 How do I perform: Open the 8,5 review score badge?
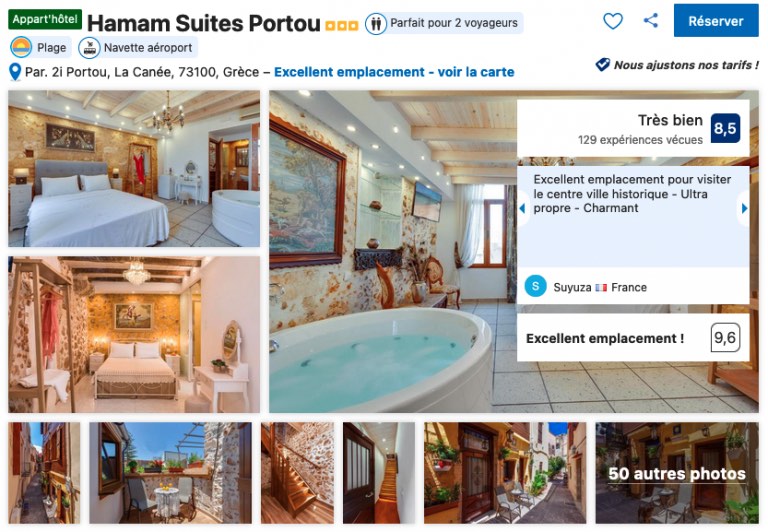725,128
